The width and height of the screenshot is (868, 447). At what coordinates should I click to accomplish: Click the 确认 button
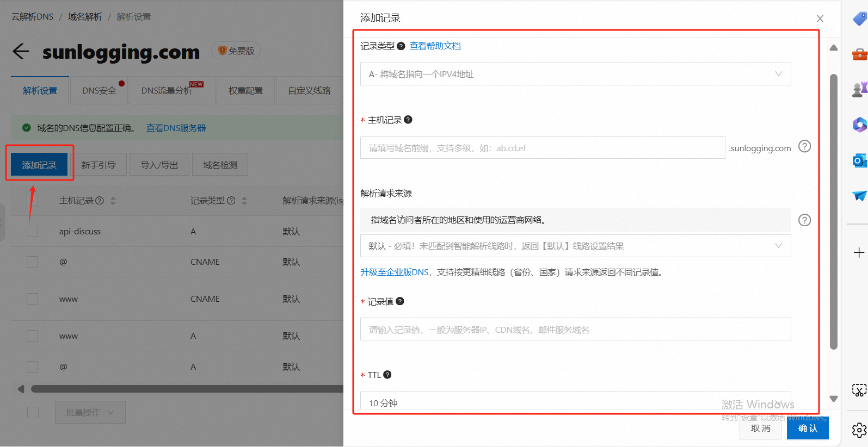point(808,429)
